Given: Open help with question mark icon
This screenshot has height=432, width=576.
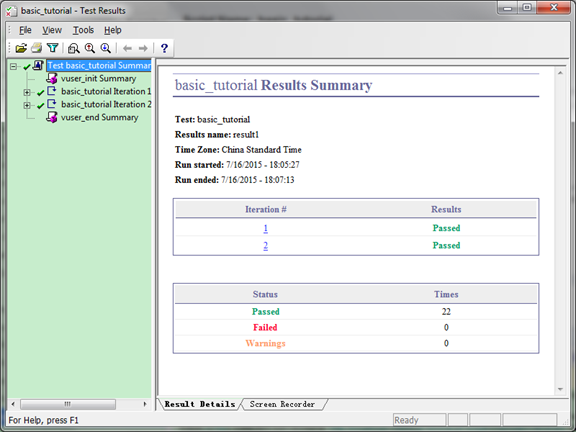Looking at the screenshot, I should [x=164, y=48].
